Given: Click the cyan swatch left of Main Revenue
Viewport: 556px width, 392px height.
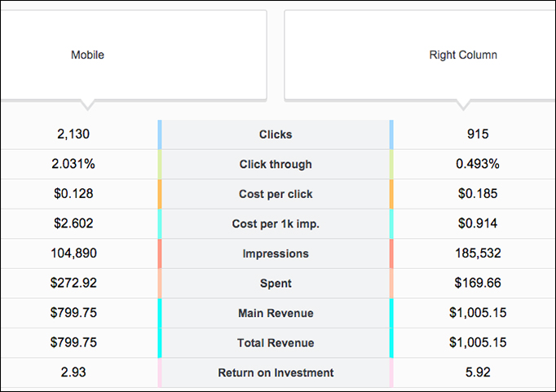Looking at the screenshot, I should coord(160,313).
